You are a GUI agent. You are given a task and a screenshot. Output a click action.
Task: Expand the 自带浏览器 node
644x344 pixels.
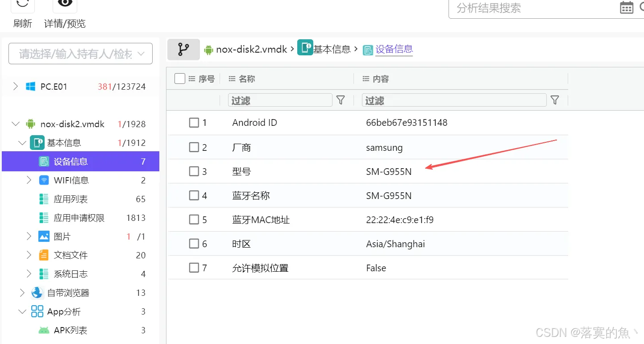[22, 293]
